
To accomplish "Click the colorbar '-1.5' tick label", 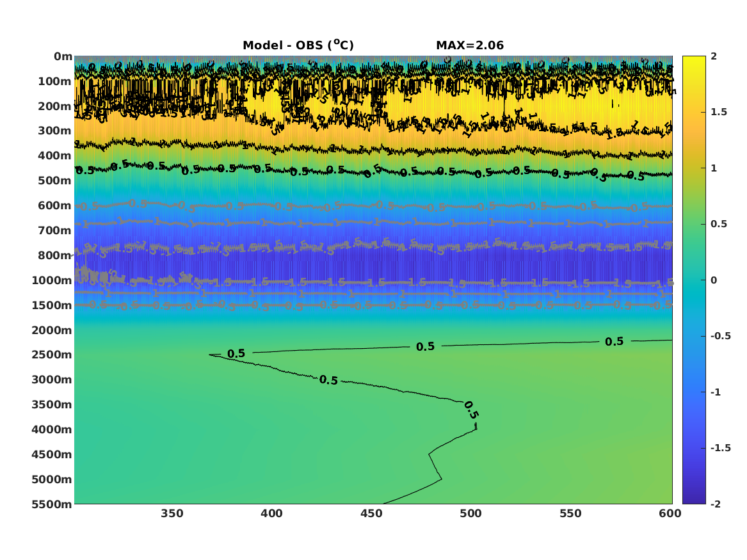I will (721, 447).
